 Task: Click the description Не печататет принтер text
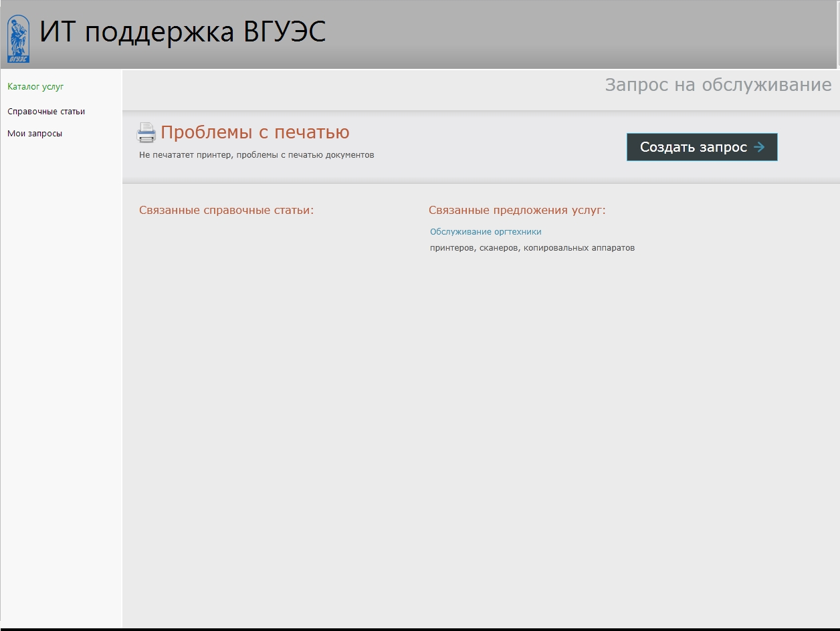(x=256, y=155)
